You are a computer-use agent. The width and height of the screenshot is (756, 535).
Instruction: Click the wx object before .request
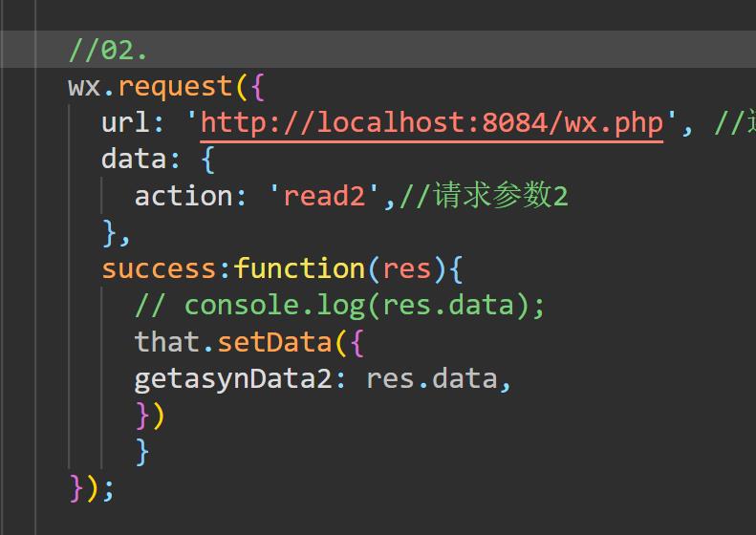tap(84, 86)
